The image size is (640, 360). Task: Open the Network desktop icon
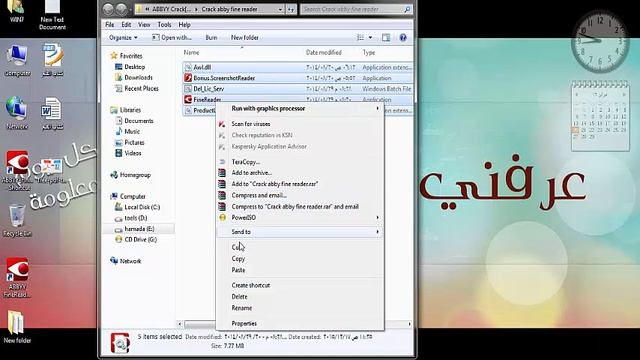[17, 113]
